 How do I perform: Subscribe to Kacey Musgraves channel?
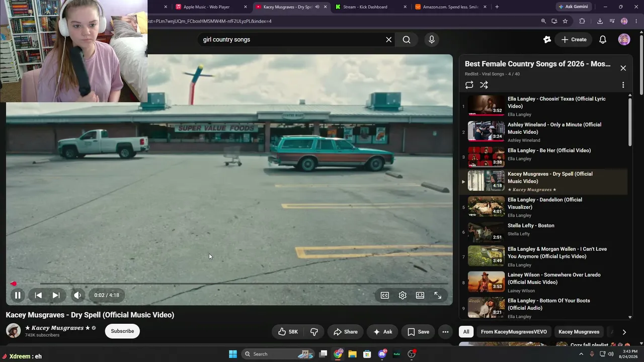coord(122,331)
